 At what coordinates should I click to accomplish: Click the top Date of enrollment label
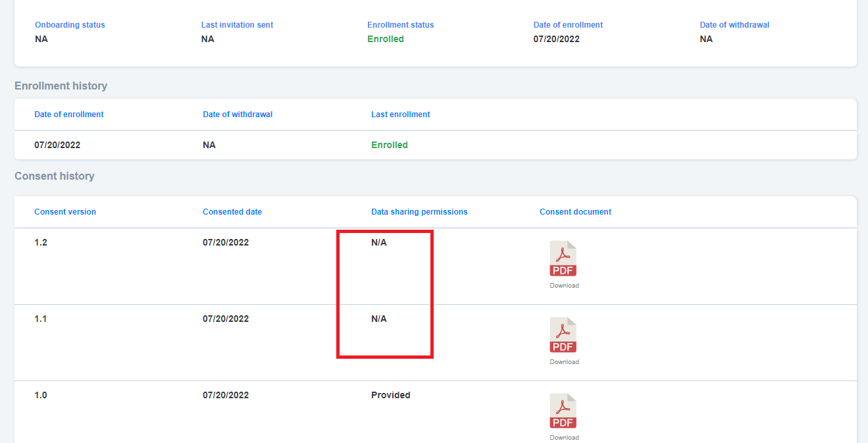568,25
